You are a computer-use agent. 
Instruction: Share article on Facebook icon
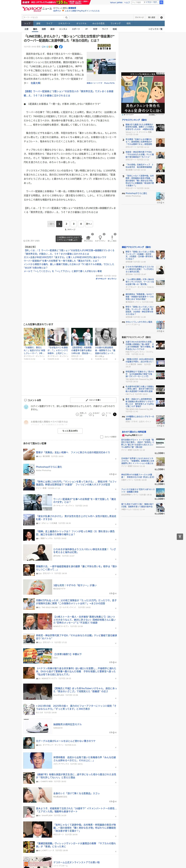tap(61, 47)
